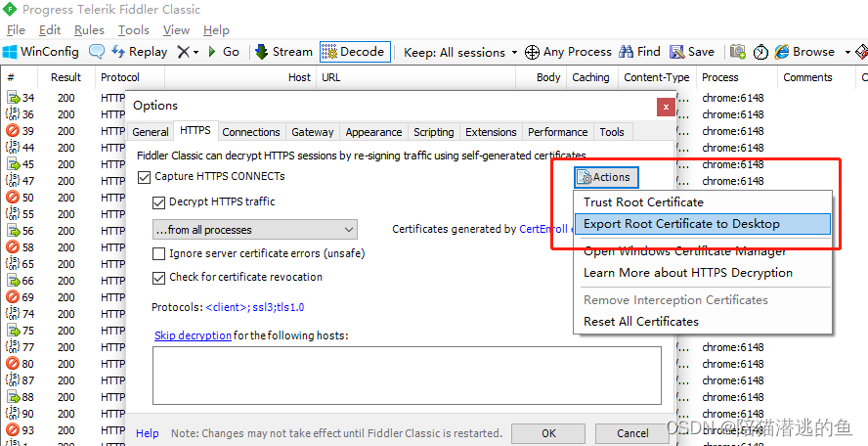Click the OK button
This screenshot has width=868, height=446.
548,433
